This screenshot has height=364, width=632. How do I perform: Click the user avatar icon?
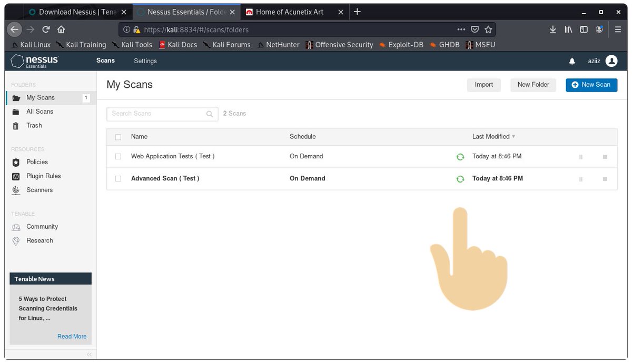pos(611,61)
